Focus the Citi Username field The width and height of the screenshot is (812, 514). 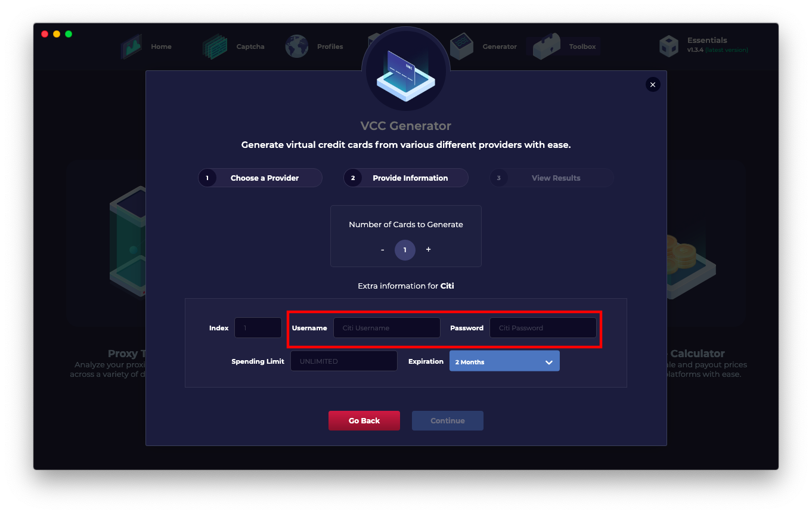pos(387,328)
